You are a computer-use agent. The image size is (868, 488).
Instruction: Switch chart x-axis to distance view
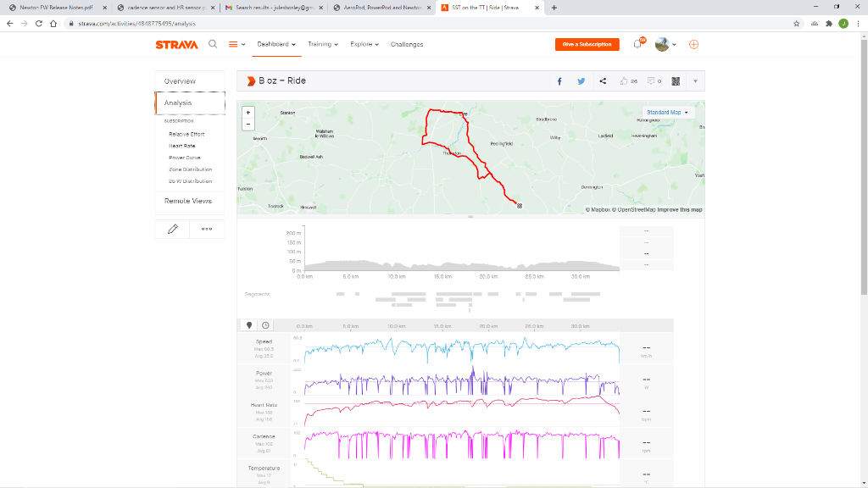coord(249,325)
